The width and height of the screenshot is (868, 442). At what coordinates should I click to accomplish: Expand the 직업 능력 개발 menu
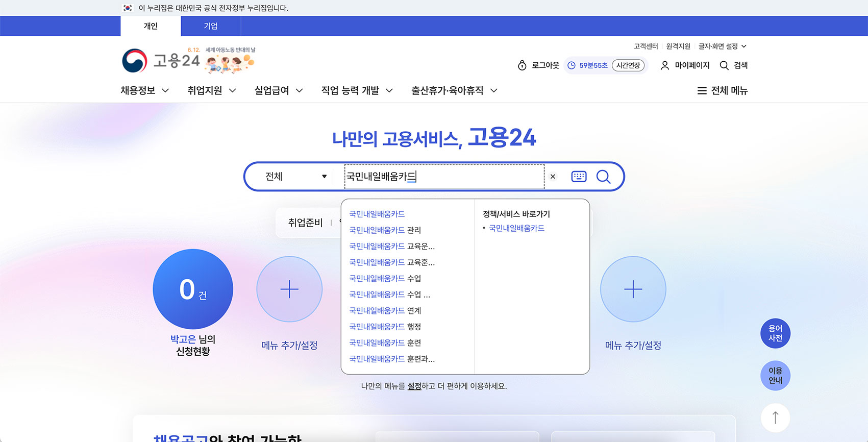357,90
